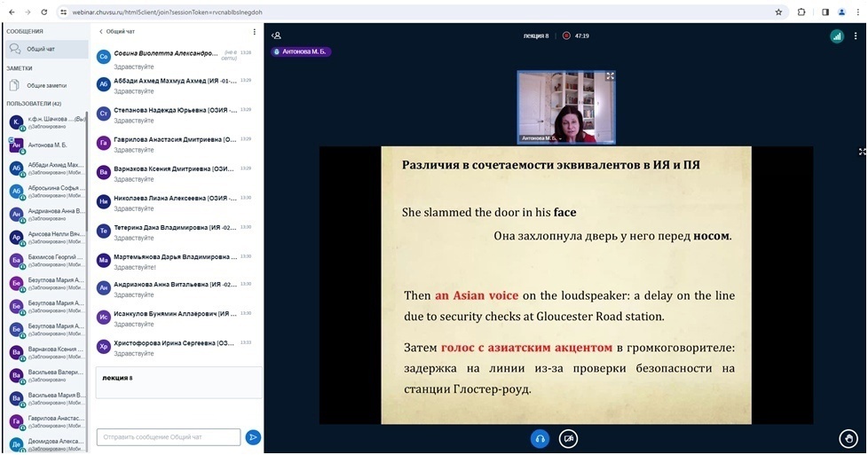Select user Арисова Нелли in users list
This screenshot has height=455, width=868.
coord(46,238)
